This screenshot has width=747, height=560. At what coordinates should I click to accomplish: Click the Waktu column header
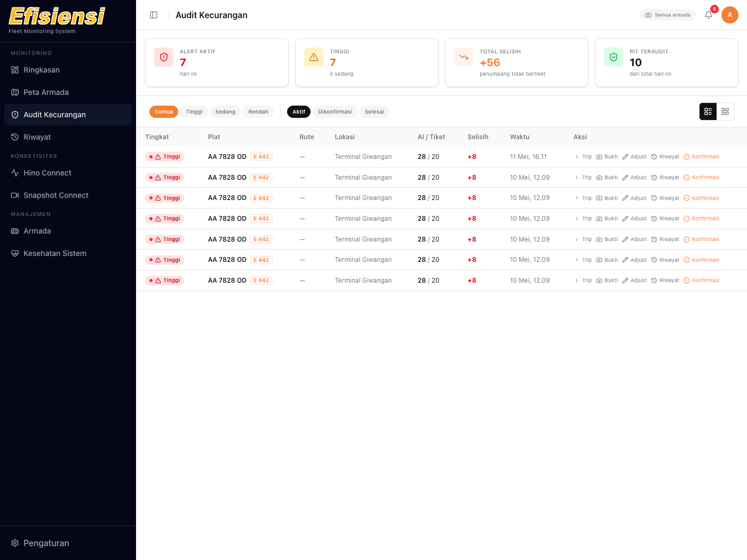520,137
